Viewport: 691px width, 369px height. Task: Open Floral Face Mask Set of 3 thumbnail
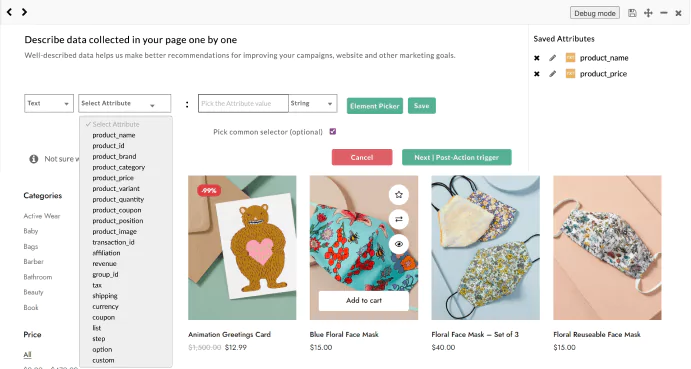pos(485,247)
